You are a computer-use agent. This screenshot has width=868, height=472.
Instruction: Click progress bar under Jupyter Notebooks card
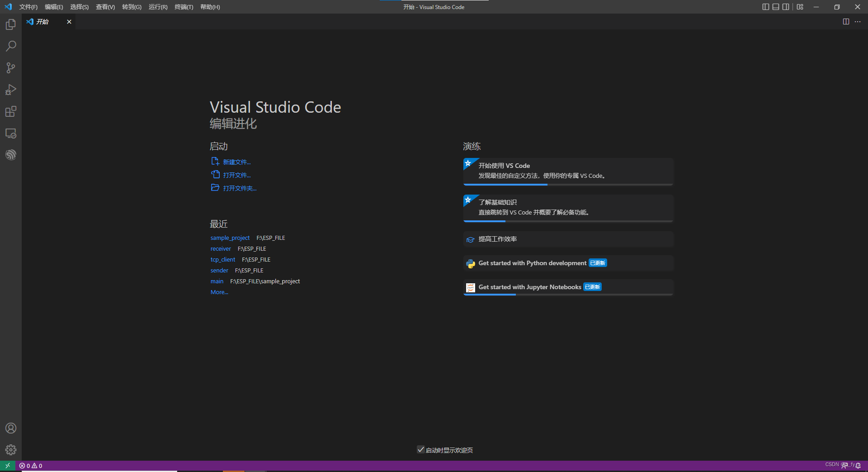(x=568, y=295)
